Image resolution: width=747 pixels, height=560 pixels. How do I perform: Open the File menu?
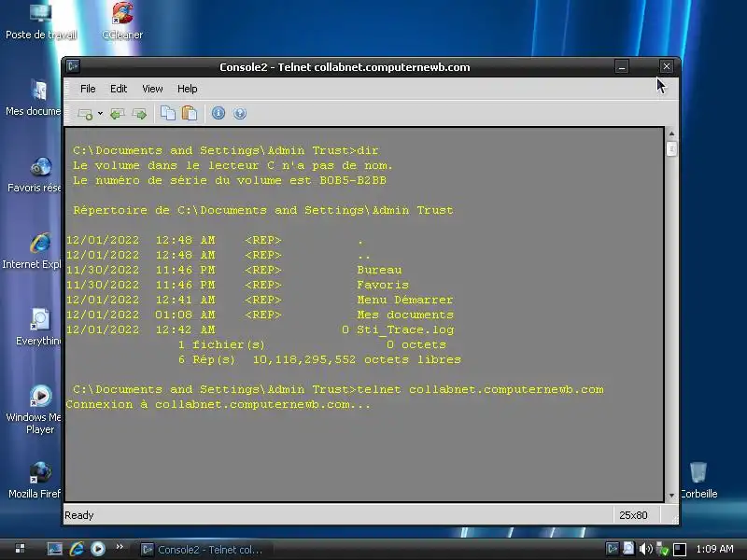coord(88,89)
